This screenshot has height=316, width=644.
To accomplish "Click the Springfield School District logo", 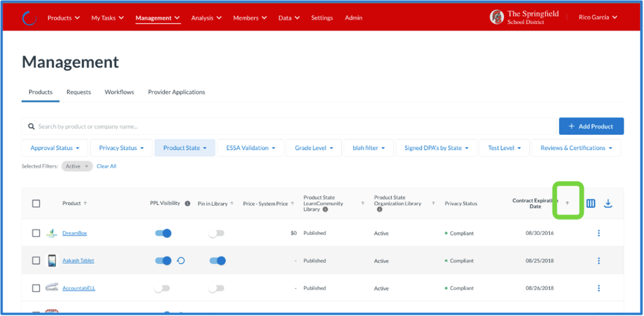I will [496, 17].
